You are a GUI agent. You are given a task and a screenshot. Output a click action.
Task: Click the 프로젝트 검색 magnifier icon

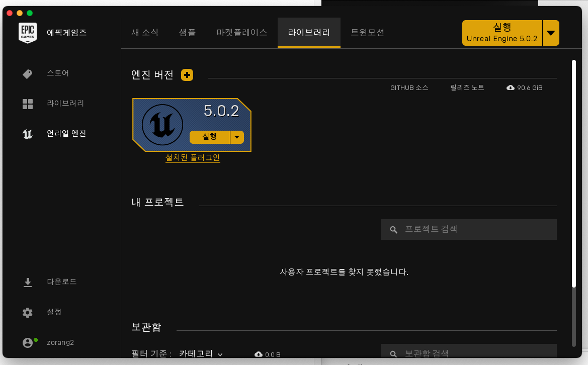click(393, 230)
